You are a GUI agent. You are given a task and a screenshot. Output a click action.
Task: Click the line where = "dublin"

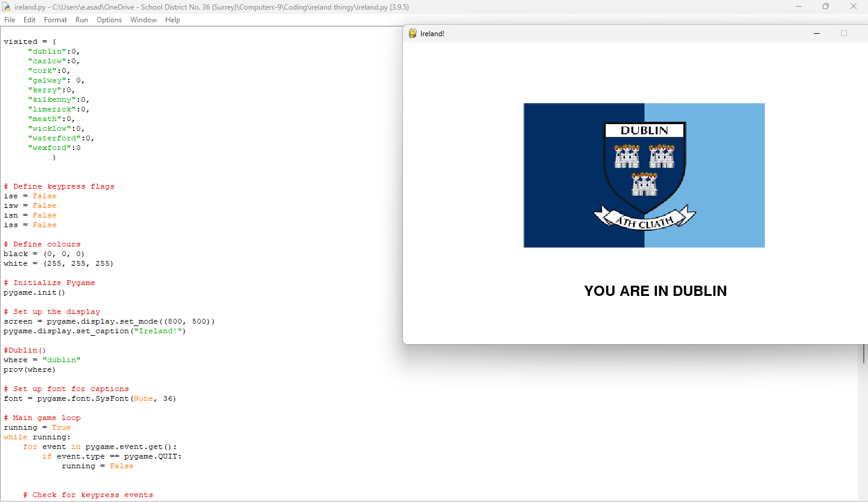click(42, 360)
